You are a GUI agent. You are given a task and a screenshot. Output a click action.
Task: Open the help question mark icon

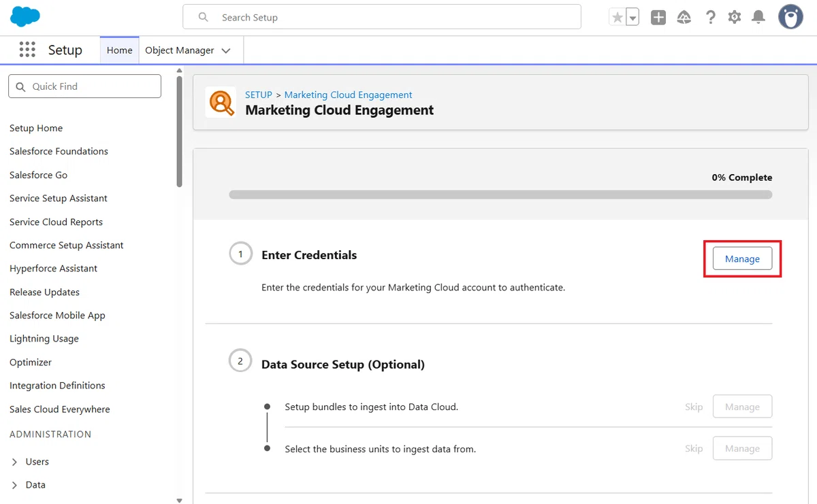coord(710,18)
